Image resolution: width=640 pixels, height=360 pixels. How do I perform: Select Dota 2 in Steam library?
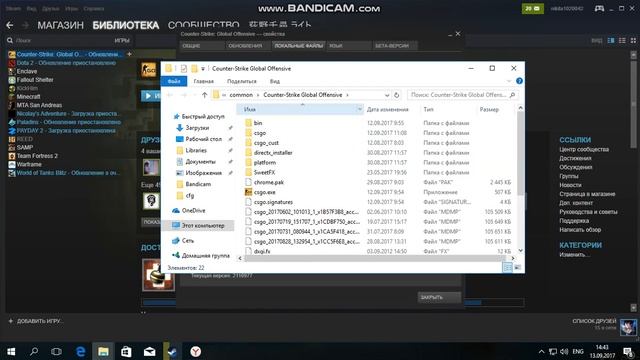coord(66,63)
